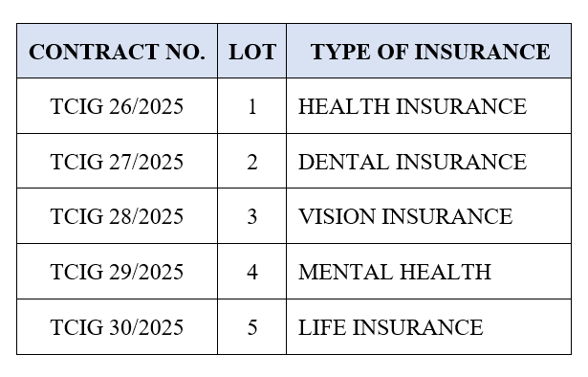Click the word HEALTH in lot 4 row
Viewport: 588px width, 377px height.
445,272
